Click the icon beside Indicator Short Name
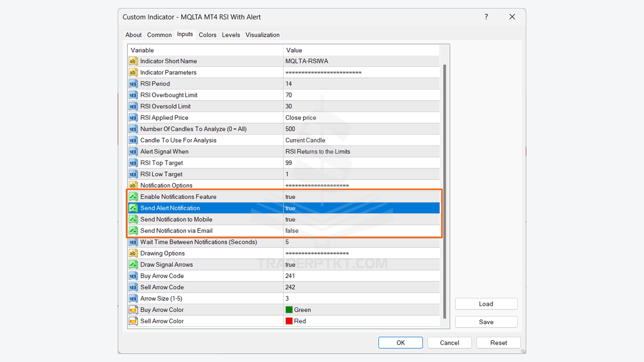 pos(133,61)
